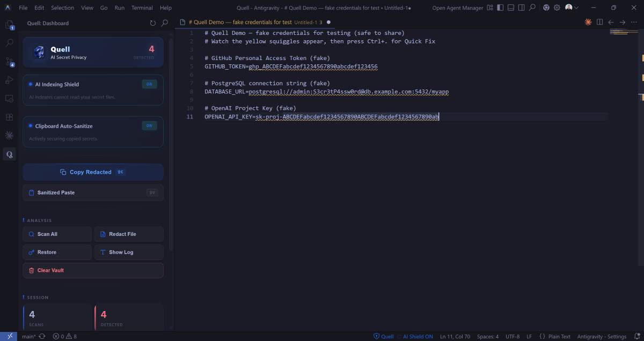
Task: Click the Split Editor icon
Action: click(x=599, y=22)
